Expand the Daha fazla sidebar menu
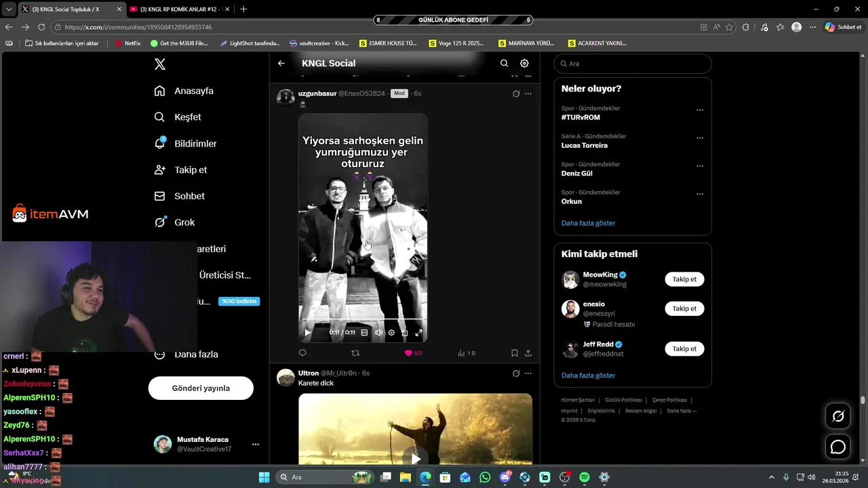 (186, 354)
